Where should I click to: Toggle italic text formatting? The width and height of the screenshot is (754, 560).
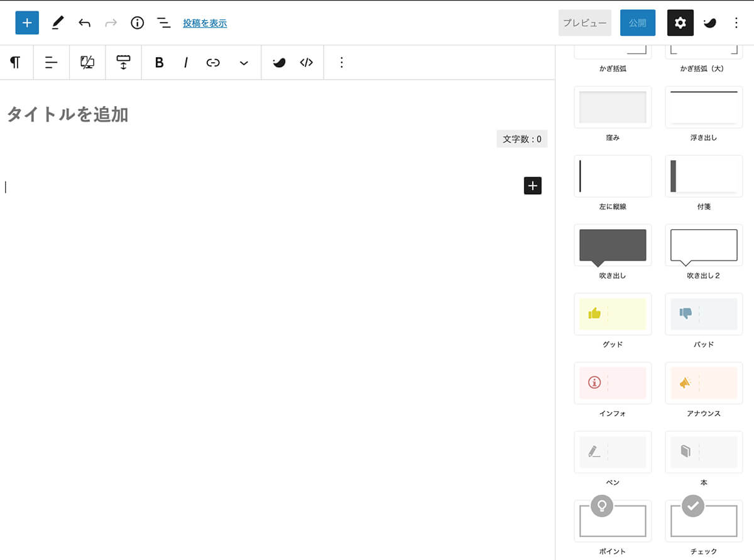click(x=186, y=62)
